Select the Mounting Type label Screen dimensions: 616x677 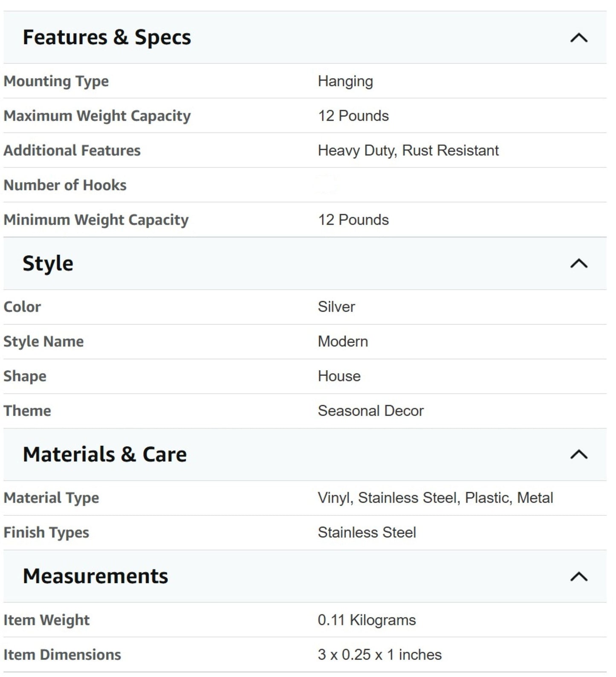56,81
